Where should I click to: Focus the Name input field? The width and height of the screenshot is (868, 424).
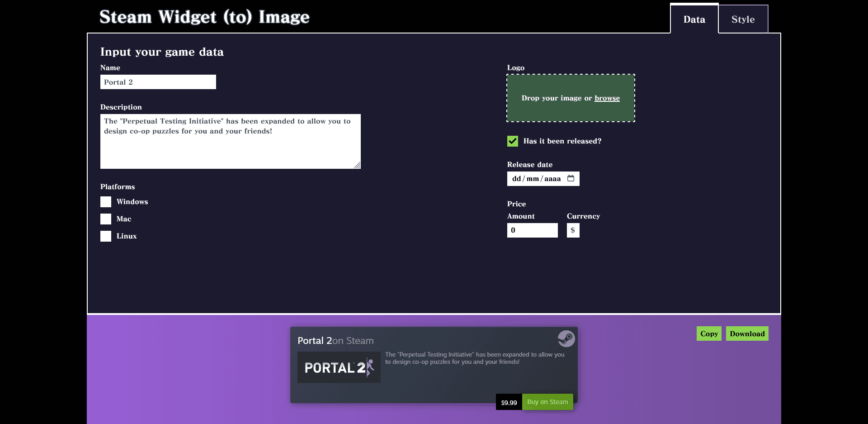click(158, 82)
